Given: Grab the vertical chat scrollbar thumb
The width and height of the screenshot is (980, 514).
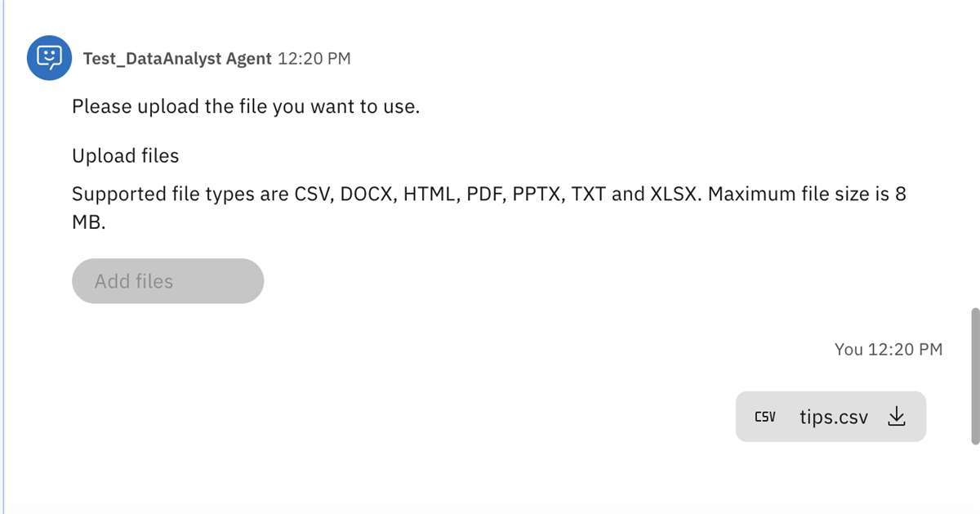Looking at the screenshot, I should pos(974,376).
